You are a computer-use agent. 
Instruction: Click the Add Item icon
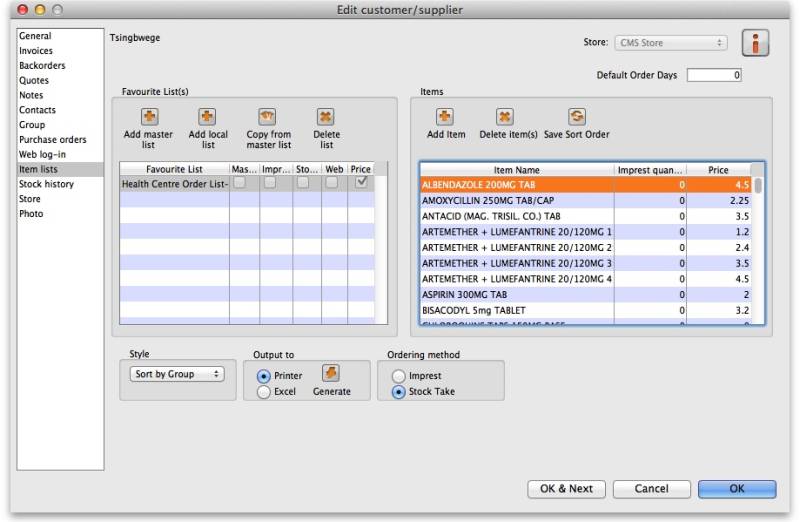pos(445,117)
